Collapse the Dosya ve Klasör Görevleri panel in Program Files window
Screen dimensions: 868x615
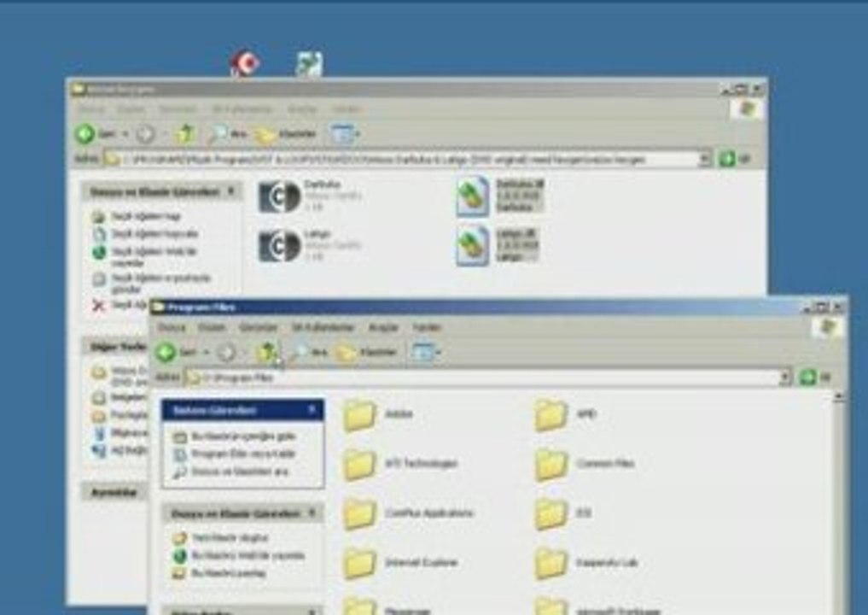[312, 513]
